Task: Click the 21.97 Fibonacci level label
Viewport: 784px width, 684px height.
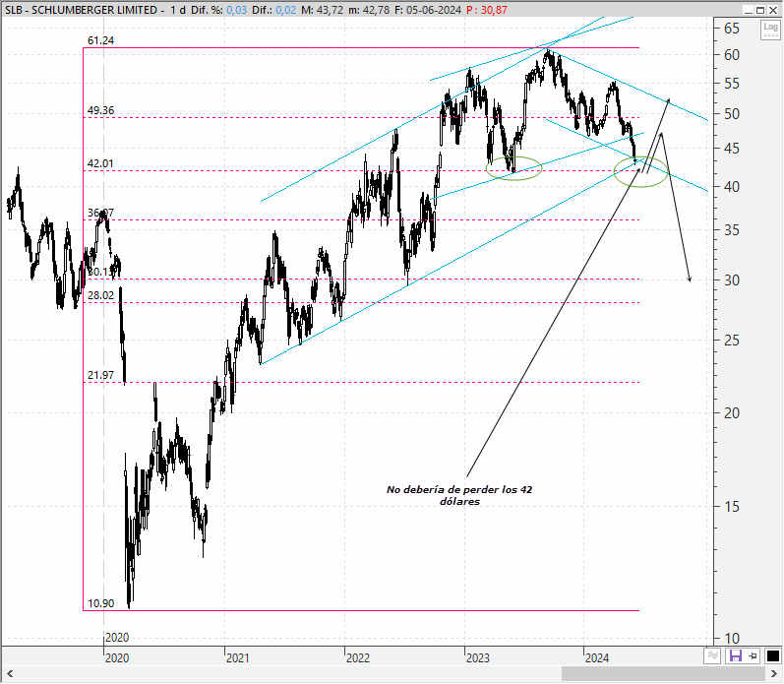Action: click(x=100, y=375)
